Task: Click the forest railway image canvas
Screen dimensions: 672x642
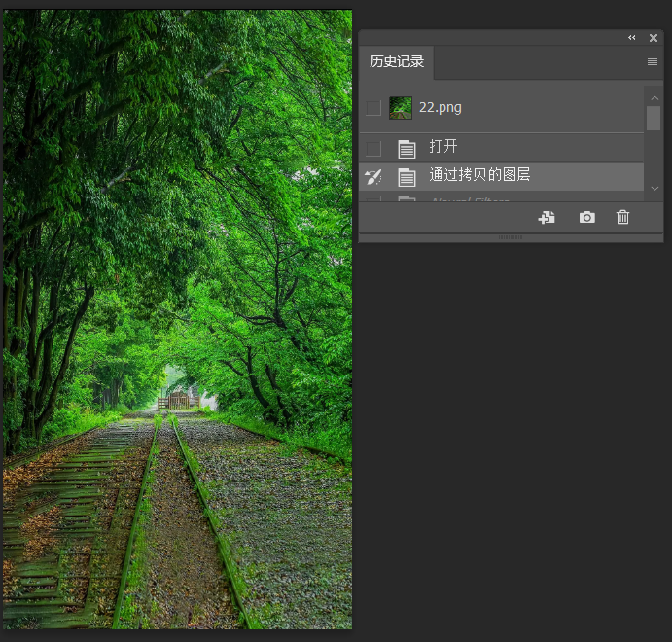Action: tap(177, 319)
